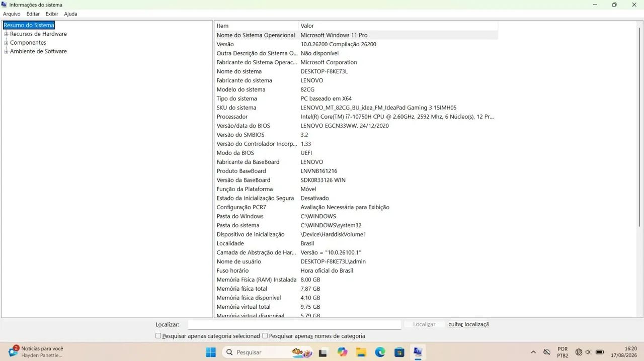Click the LENOVO EGCN33WW BIOS value
Image resolution: width=644 pixels, height=361 pixels.
345,126
